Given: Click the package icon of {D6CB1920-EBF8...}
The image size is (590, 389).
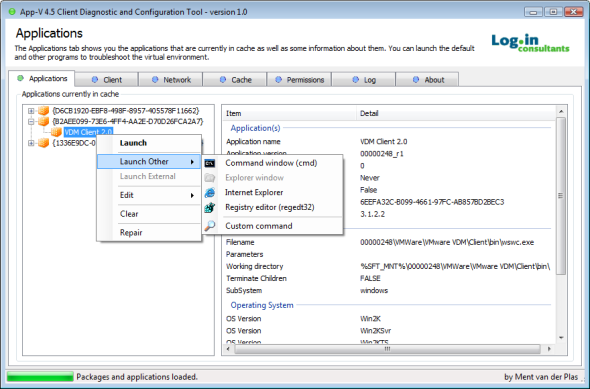Looking at the screenshot, I should [44, 111].
